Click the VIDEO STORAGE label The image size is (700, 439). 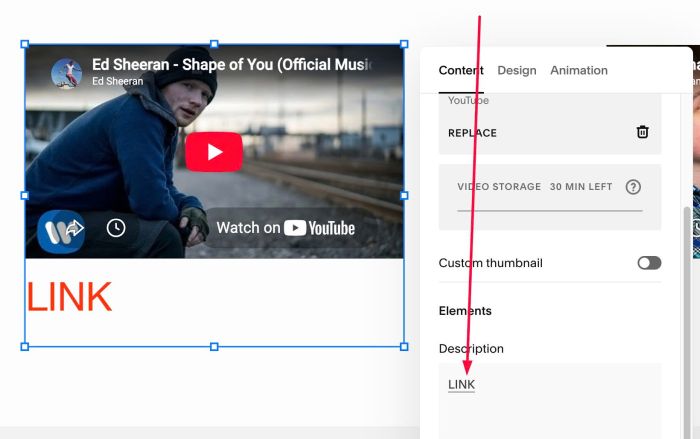[x=499, y=187]
